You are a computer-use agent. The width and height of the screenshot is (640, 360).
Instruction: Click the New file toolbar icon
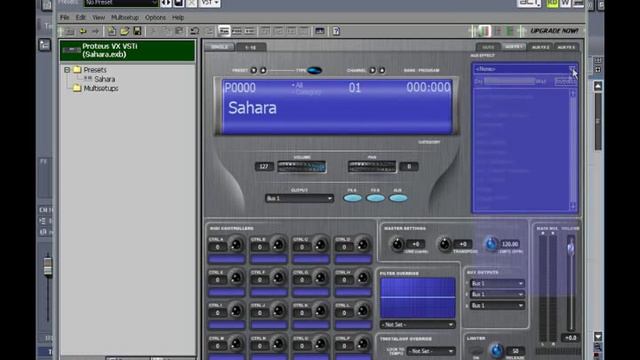point(111,31)
